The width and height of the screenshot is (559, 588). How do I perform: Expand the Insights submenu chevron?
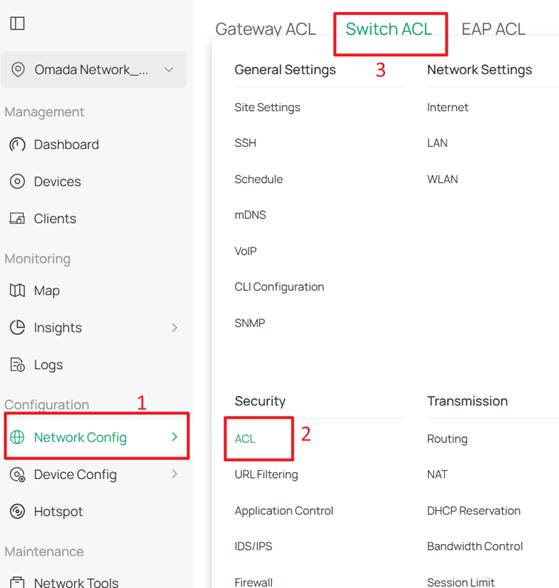(174, 328)
